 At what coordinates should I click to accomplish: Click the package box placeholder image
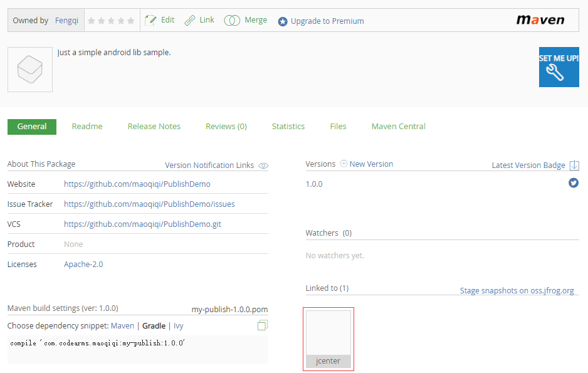point(30,70)
